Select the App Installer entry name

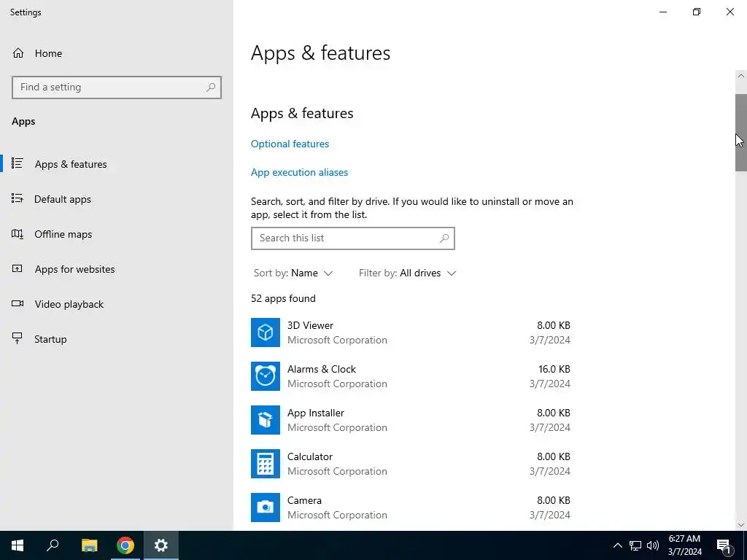pos(315,413)
